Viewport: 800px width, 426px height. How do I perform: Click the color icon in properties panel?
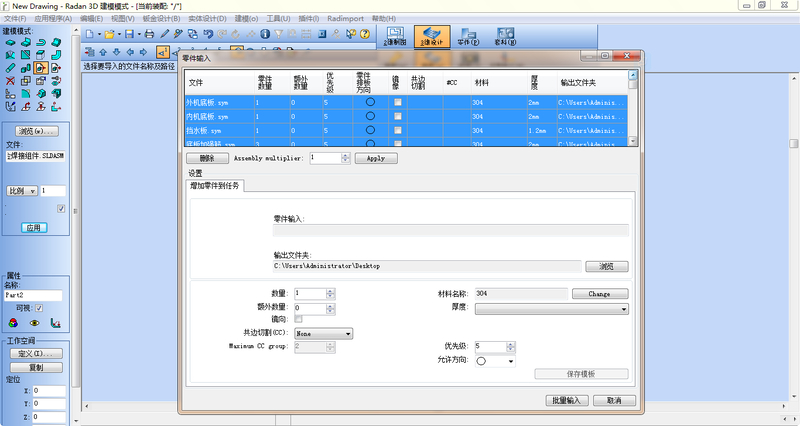13,323
